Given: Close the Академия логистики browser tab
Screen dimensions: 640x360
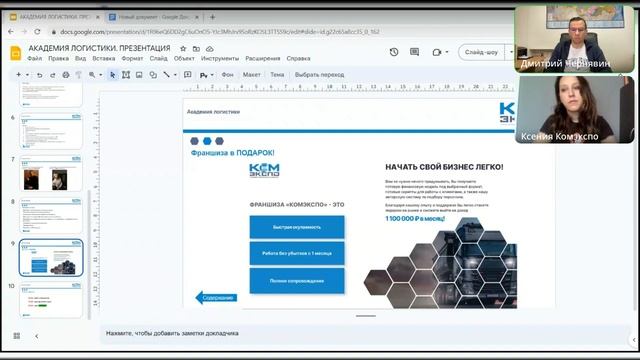Looking at the screenshot, I should [98, 17].
